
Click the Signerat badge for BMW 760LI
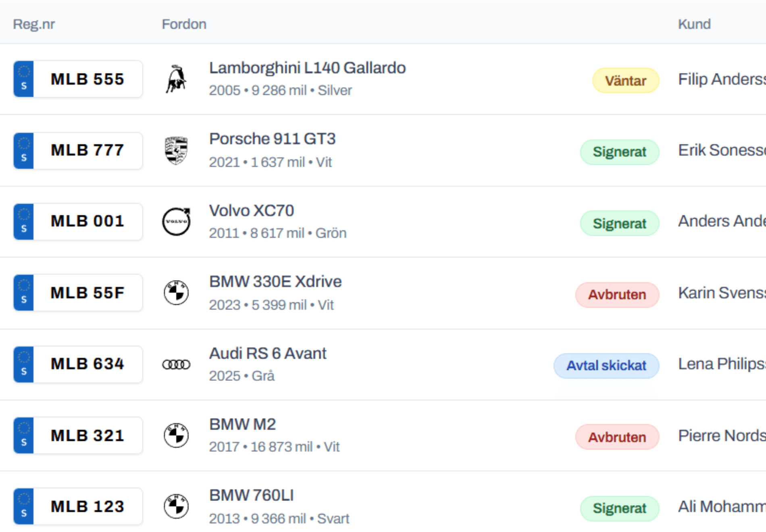coord(620,508)
